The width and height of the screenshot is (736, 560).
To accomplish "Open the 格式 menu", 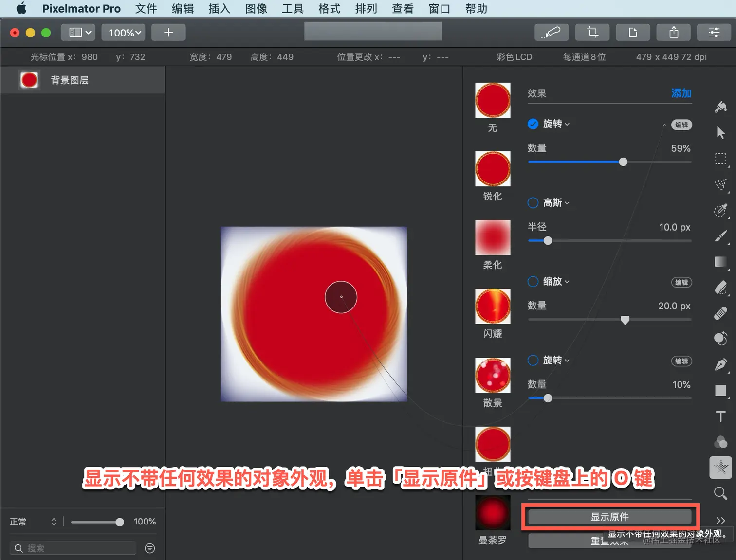I will [x=330, y=9].
